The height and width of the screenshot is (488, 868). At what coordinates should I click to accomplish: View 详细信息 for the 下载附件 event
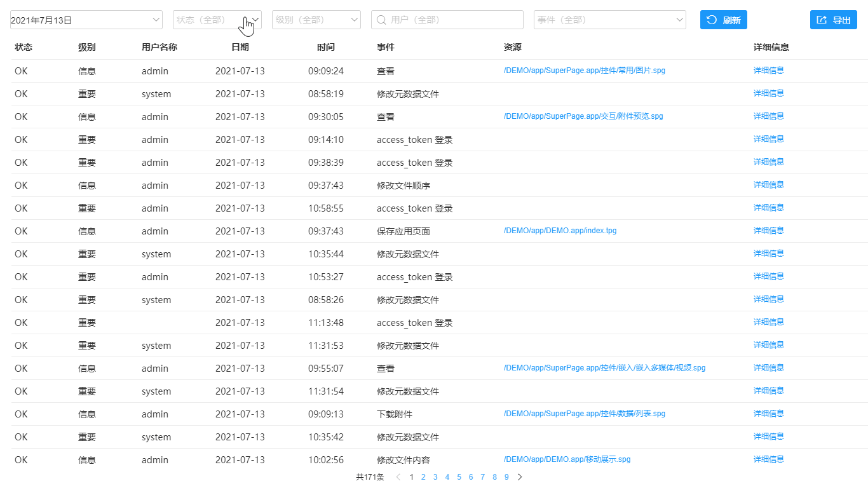[x=768, y=413]
